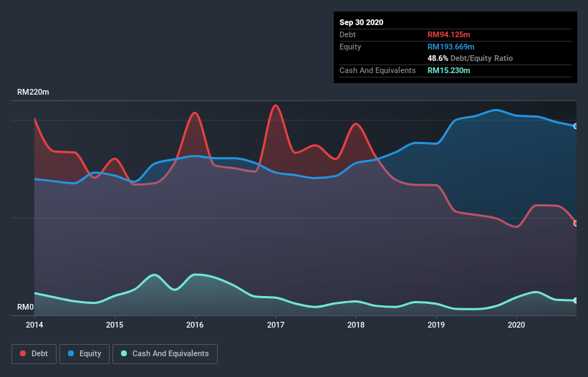This screenshot has height=377, width=588.
Task: Click the RM193.669m equity value
Action: (x=451, y=47)
